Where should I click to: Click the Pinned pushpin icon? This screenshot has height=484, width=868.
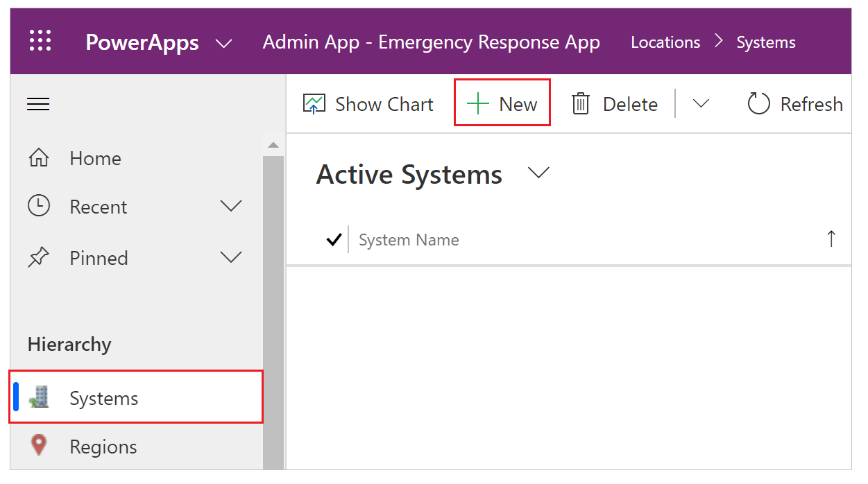[39, 258]
